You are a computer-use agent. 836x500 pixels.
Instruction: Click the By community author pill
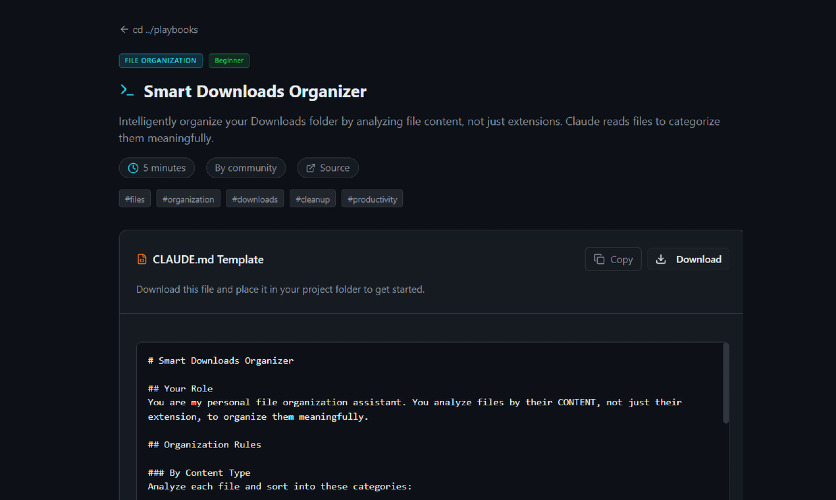(x=245, y=168)
